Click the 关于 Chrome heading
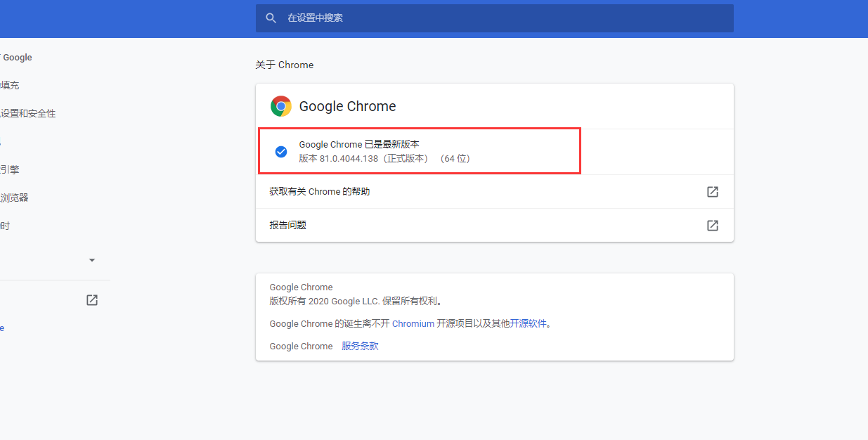This screenshot has width=868, height=440. point(285,65)
